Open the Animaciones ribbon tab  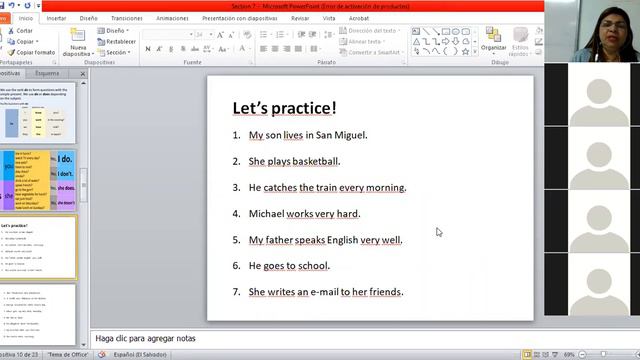[172, 18]
